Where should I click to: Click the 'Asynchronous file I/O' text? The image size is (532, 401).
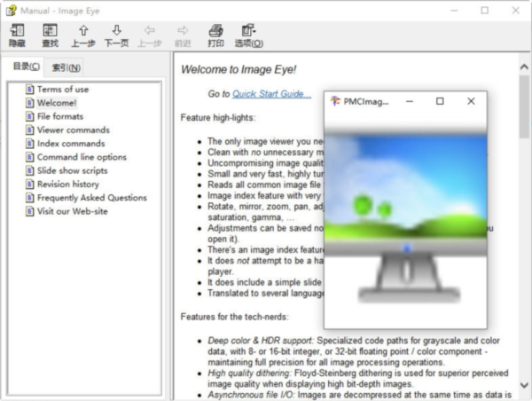[x=252, y=395]
